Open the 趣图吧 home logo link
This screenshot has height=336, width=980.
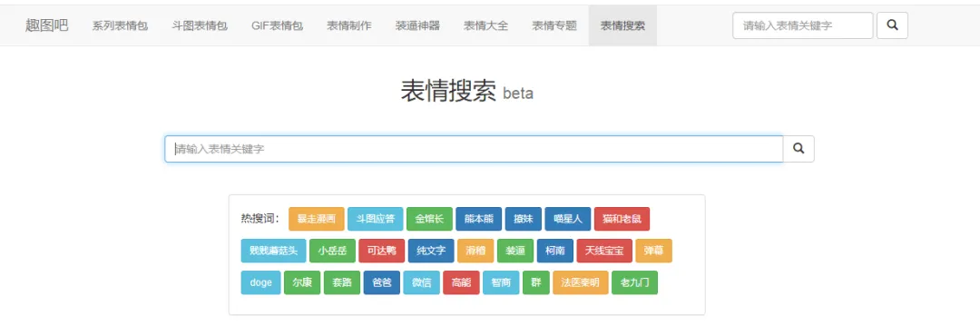[47, 25]
